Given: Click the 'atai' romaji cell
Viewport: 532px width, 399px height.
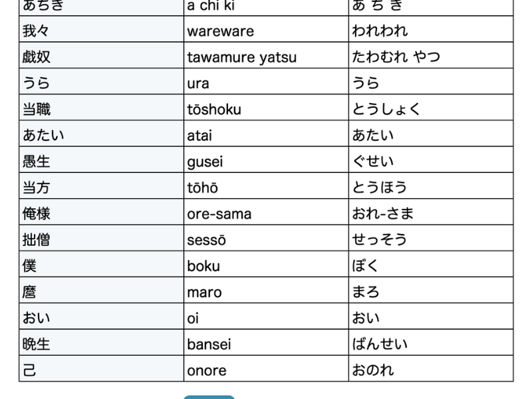Looking at the screenshot, I should click(x=266, y=135).
